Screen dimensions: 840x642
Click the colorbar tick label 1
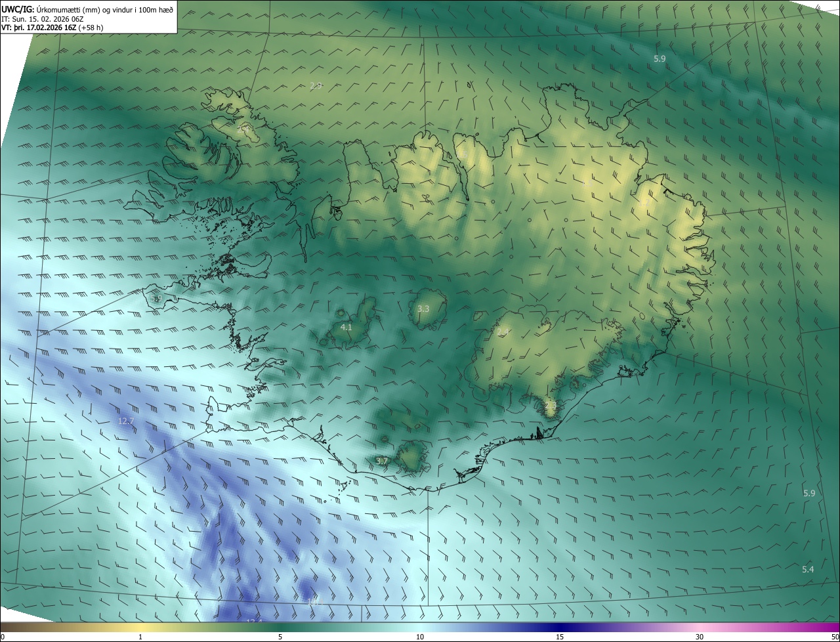pyautogui.click(x=140, y=637)
